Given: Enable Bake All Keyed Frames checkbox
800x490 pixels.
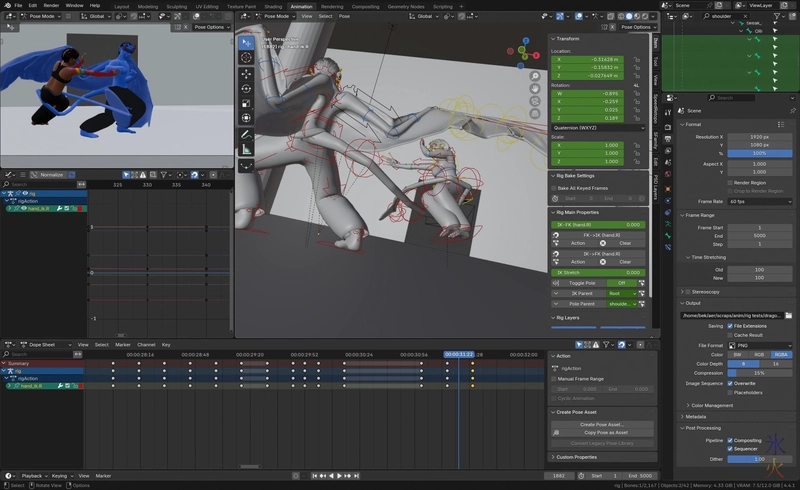Looking at the screenshot, I should 554,187.
